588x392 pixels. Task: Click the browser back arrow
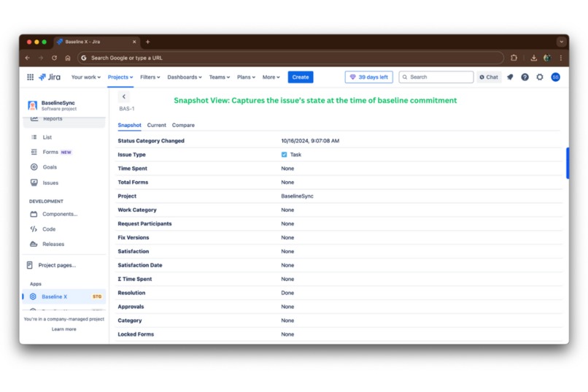pyautogui.click(x=28, y=58)
